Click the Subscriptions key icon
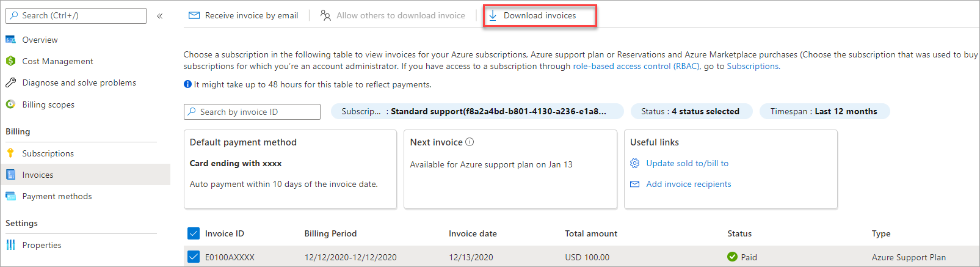Viewport: 980px width, 267px height. pos(10,153)
